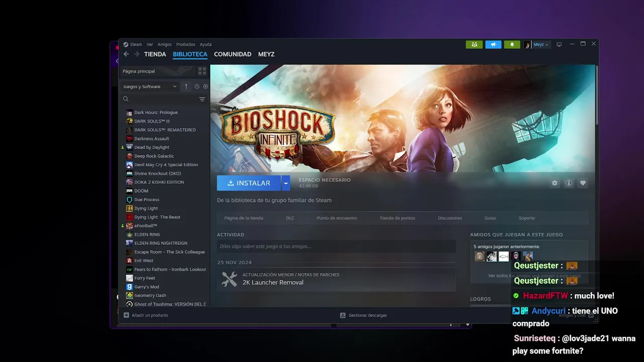Select Furry Feet in library list
Viewport: 644px width, 362px height.
[x=144, y=278]
